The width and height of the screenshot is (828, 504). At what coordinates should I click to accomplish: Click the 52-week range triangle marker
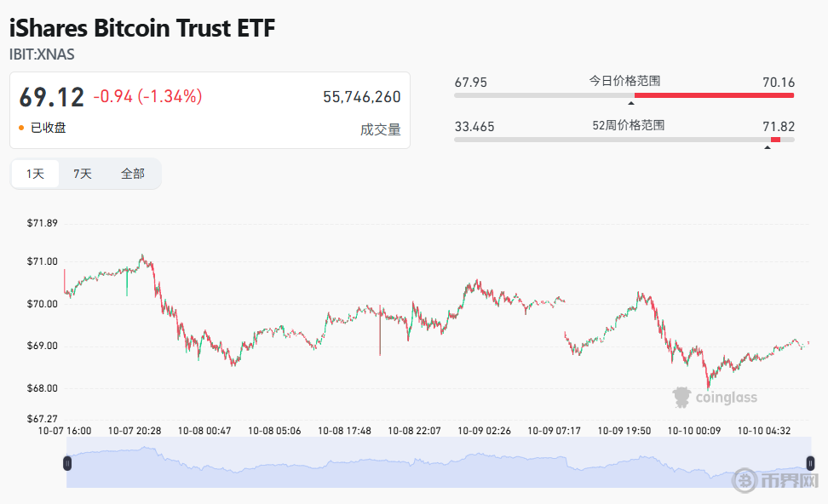point(768,147)
